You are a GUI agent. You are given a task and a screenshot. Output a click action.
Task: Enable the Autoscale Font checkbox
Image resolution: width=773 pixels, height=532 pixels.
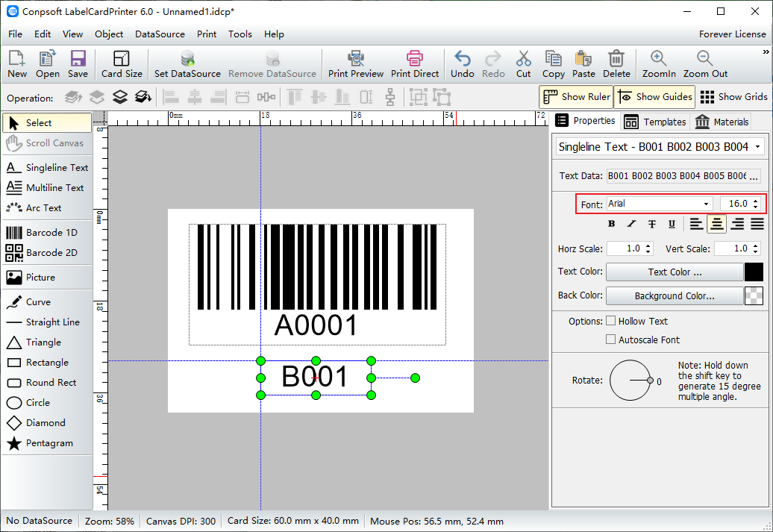(611, 339)
